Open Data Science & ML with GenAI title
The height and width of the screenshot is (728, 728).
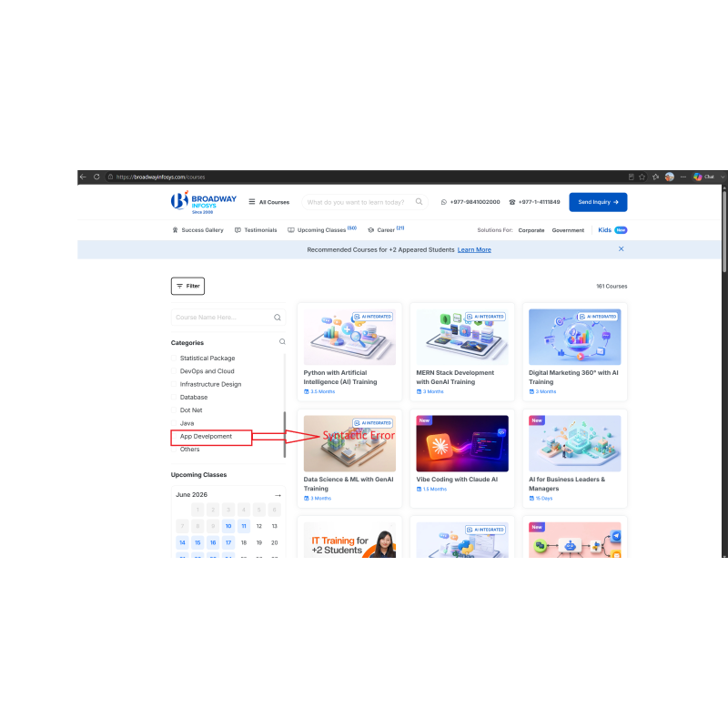click(x=349, y=484)
